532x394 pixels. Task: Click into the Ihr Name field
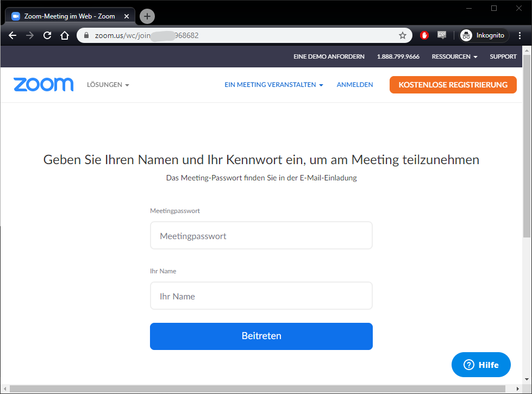(x=261, y=296)
